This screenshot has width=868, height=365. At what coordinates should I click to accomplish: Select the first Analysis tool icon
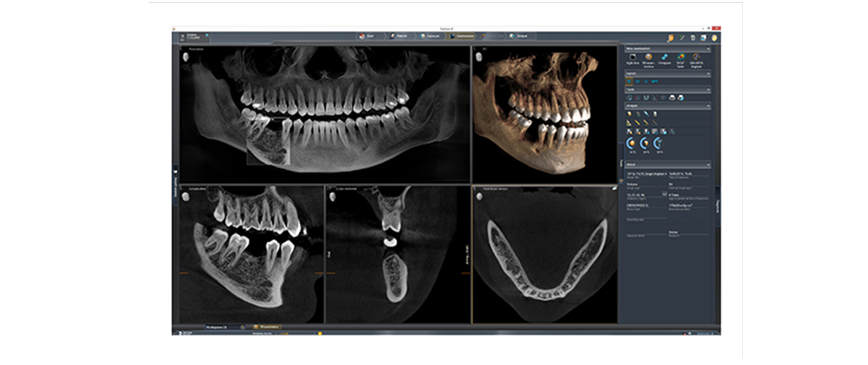pos(629,113)
